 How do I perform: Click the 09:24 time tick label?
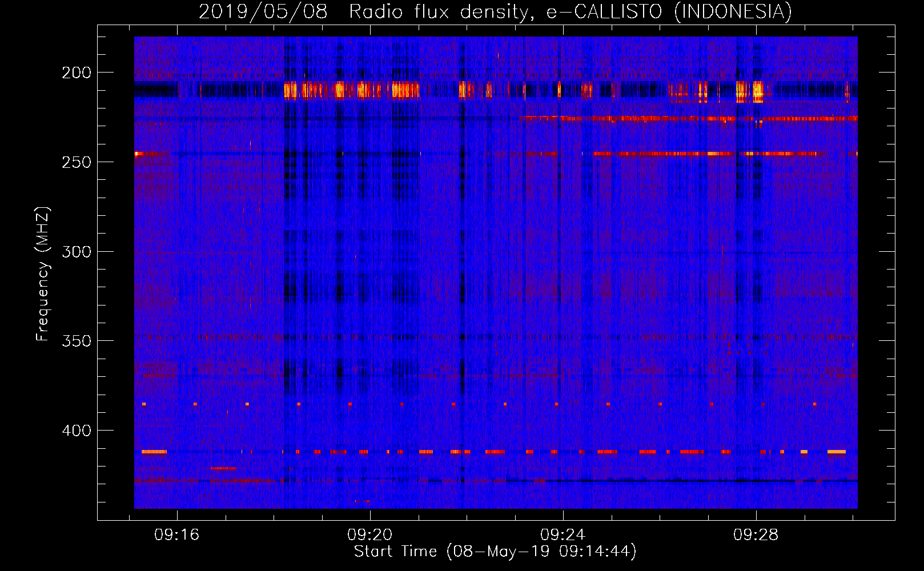click(563, 534)
